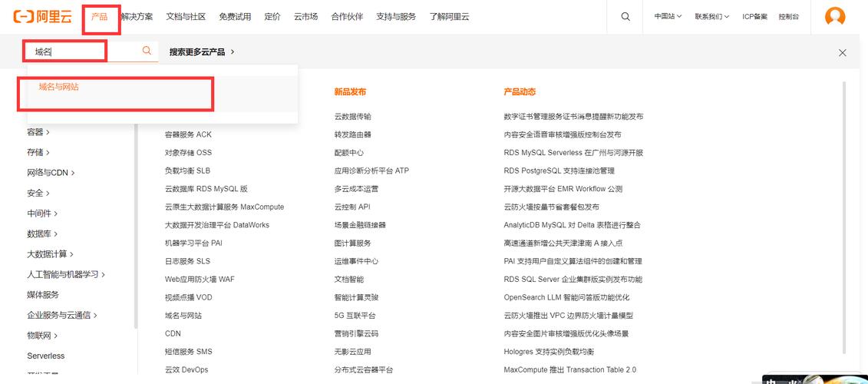Open 云数据库 RDS MySQL 版
The width and height of the screenshot is (868, 384).
click(x=206, y=189)
